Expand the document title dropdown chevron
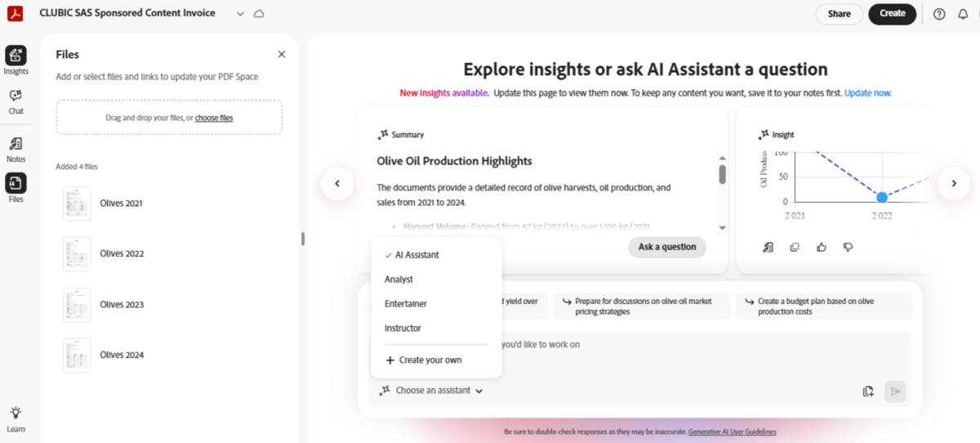 coord(239,14)
